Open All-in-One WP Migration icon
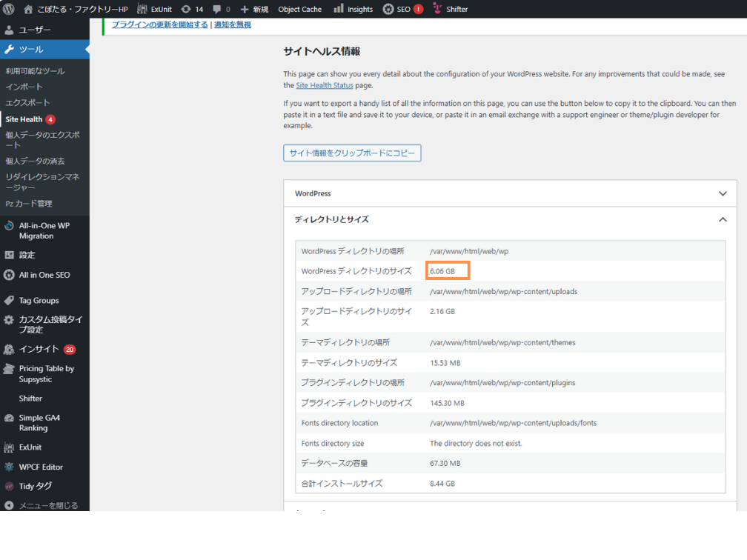The height and width of the screenshot is (560, 747). (9, 226)
